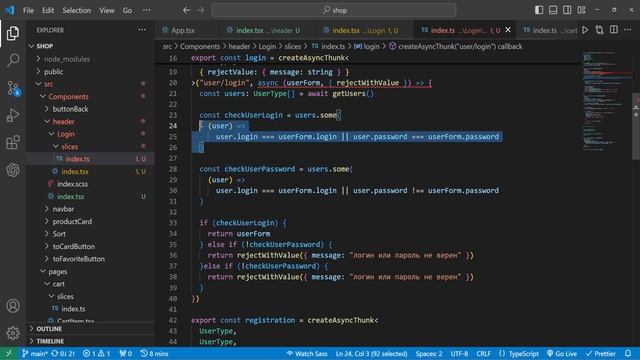The image size is (640, 360).
Task: Click the shop command center search box
Action: click(x=334, y=10)
